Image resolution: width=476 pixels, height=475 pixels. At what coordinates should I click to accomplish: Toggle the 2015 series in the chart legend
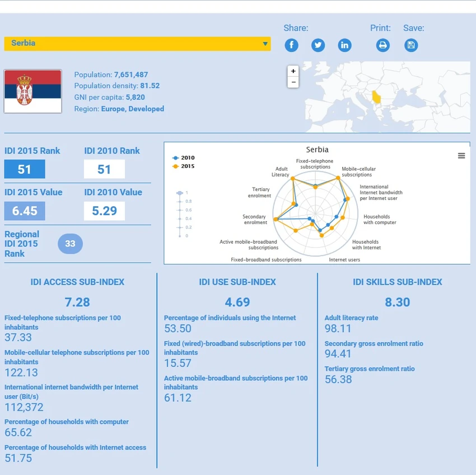(183, 166)
